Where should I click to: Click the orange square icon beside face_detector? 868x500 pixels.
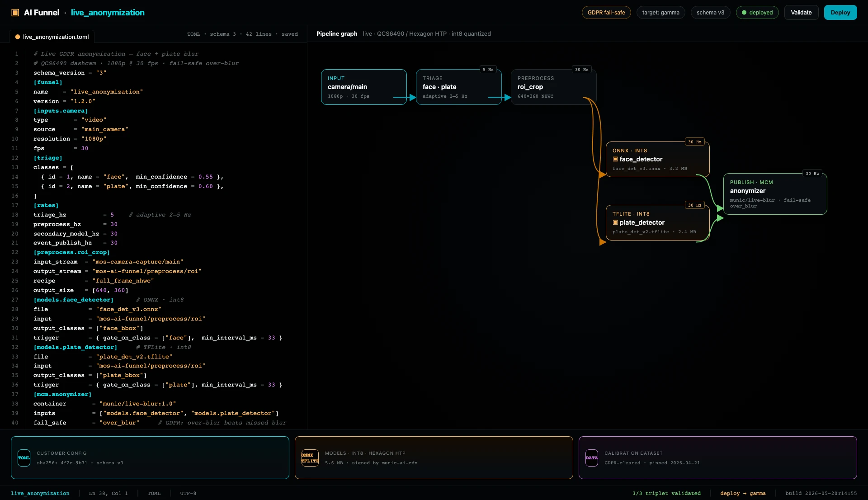(615, 159)
